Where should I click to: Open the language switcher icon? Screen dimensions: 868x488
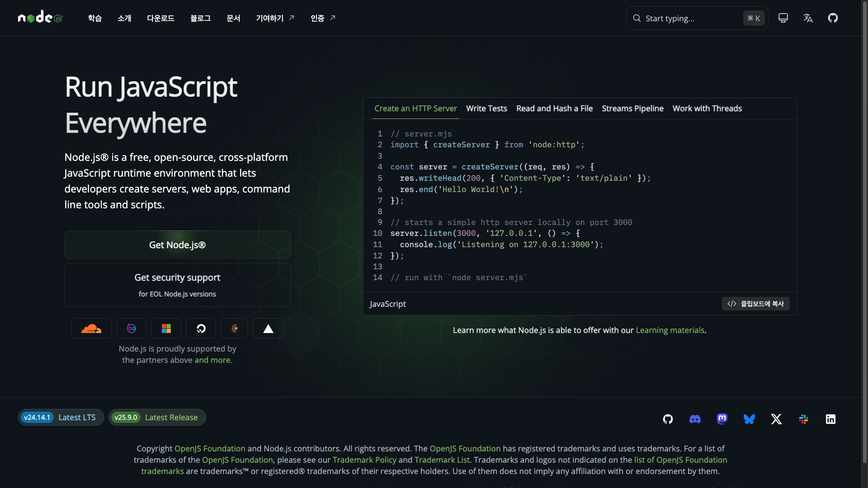[808, 18]
